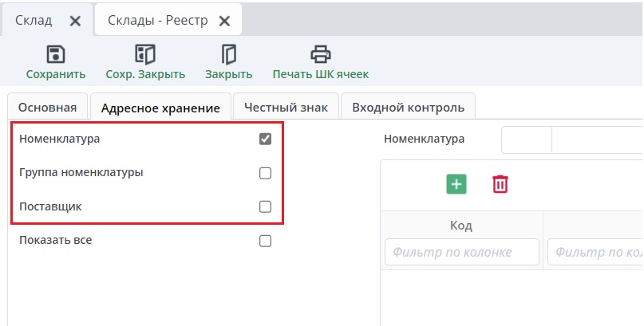
Task: Click the Код column filter field
Action: tap(461, 253)
